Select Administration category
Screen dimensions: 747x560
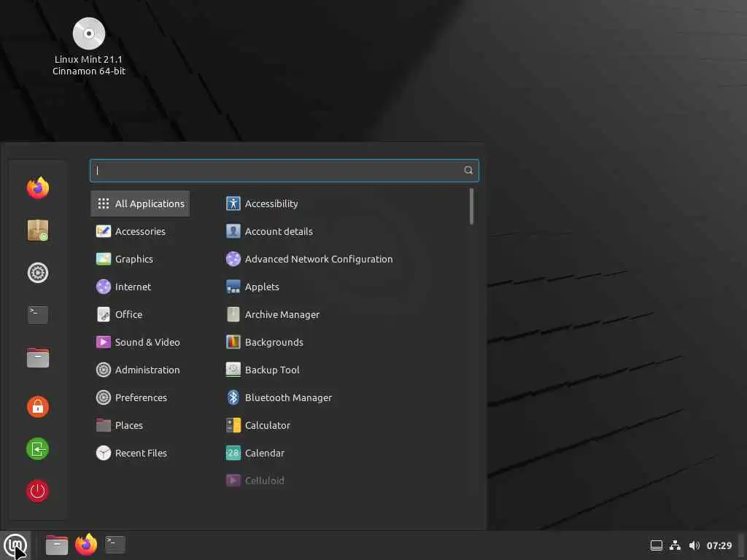tap(138, 370)
